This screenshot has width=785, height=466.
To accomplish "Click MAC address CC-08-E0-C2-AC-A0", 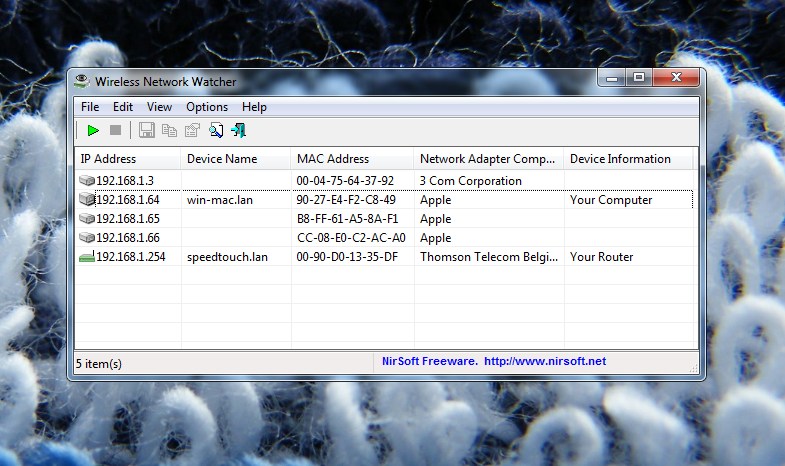I will point(351,238).
